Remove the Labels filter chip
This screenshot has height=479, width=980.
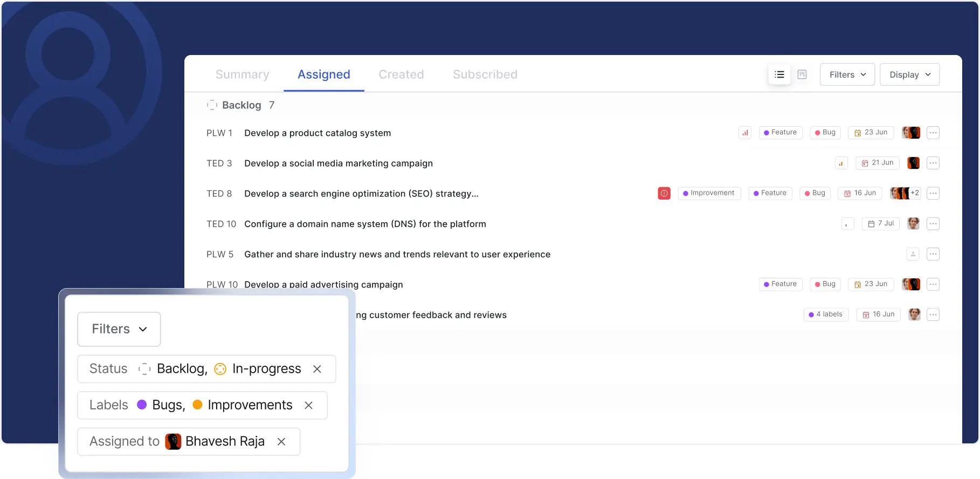[308, 405]
